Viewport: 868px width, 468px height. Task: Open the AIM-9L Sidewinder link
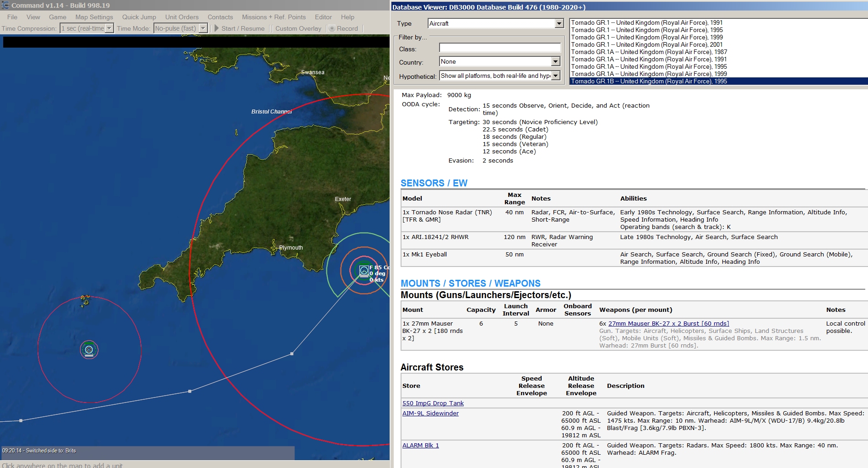[430, 414]
